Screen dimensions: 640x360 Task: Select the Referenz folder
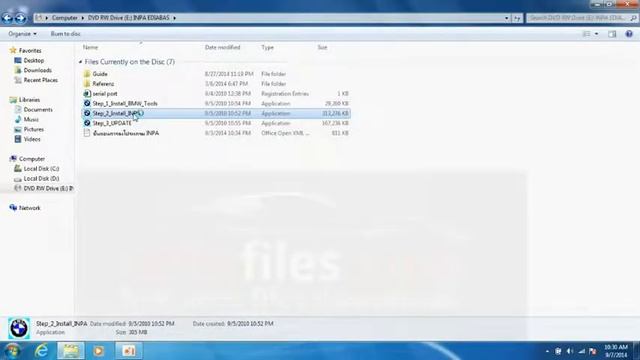[103, 84]
